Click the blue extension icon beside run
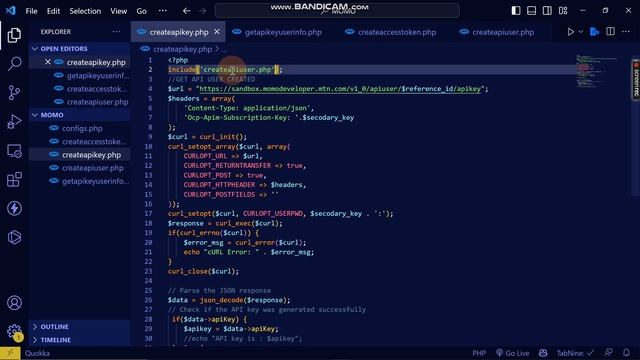This screenshot has height=360, width=640. [x=595, y=32]
